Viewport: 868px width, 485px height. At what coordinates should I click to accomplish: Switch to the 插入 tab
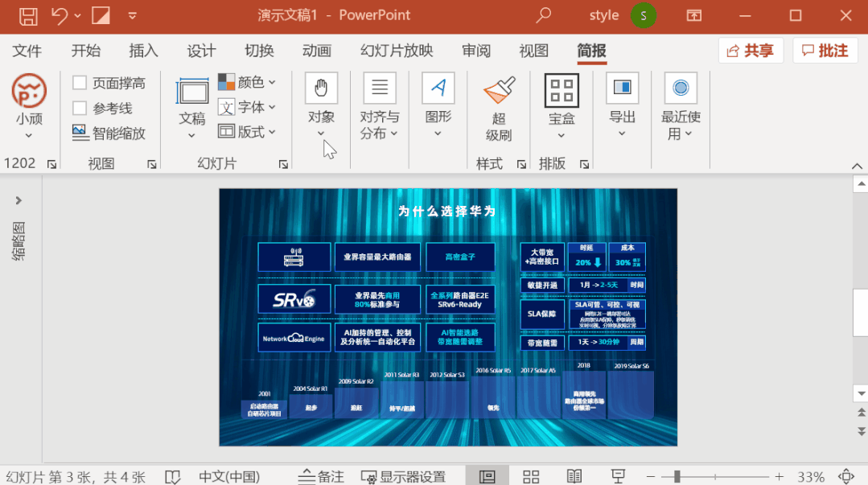(x=143, y=51)
